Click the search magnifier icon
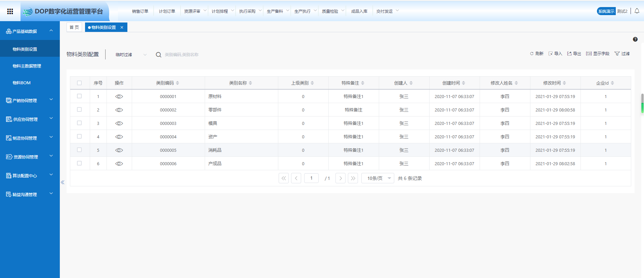The width and height of the screenshot is (644, 278). click(x=159, y=55)
